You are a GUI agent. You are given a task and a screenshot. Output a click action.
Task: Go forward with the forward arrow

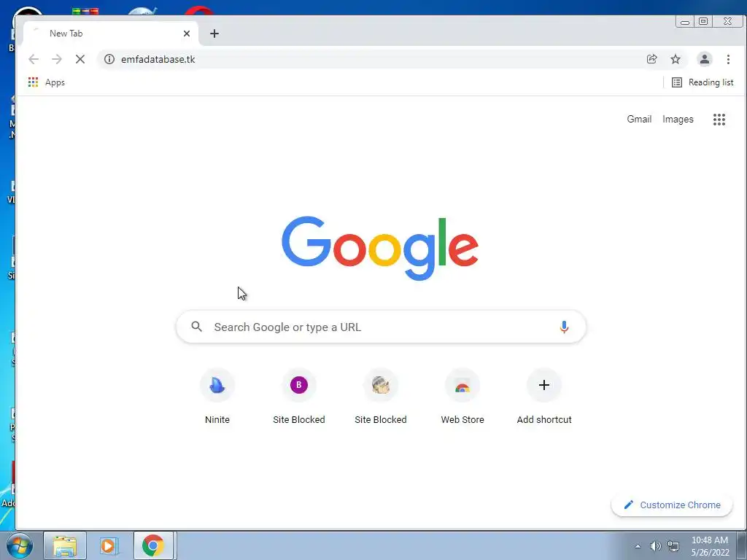click(x=57, y=59)
